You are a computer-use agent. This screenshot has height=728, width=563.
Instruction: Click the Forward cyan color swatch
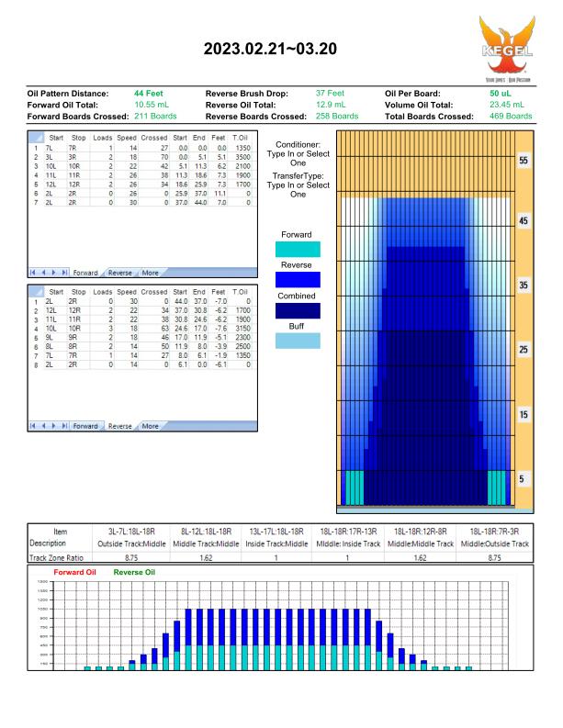(298, 249)
